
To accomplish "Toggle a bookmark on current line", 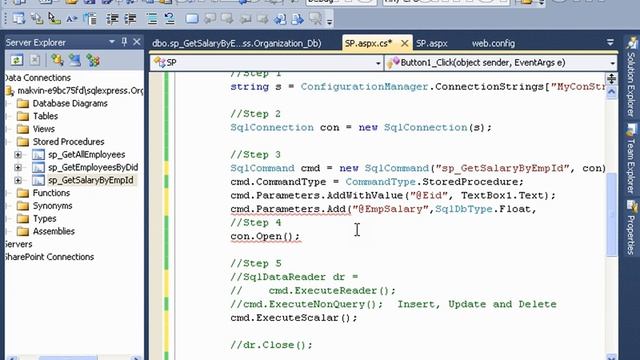I will (x=192, y=19).
